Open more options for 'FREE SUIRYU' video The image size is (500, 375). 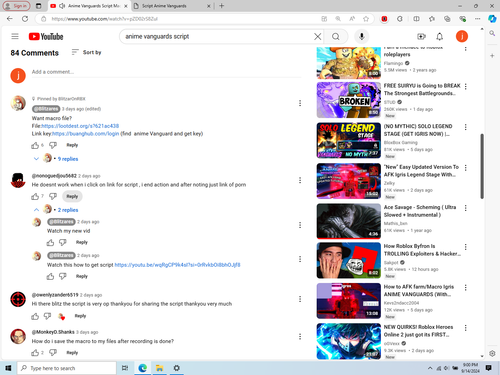point(466,87)
